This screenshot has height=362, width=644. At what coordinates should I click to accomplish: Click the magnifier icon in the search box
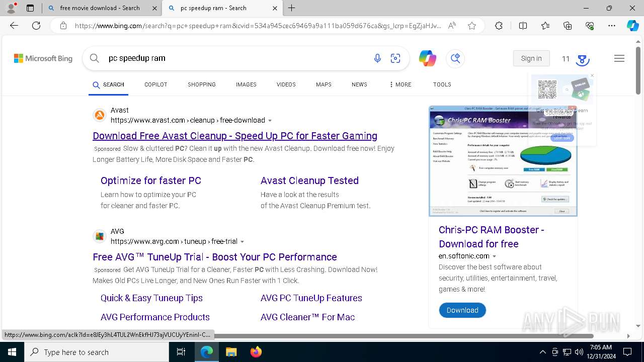tap(95, 58)
